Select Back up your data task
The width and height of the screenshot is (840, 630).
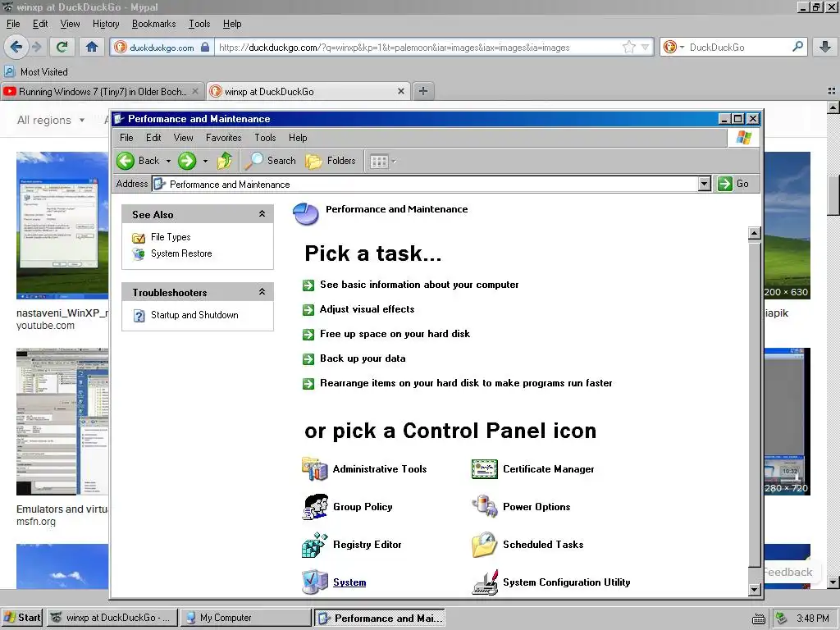point(363,358)
